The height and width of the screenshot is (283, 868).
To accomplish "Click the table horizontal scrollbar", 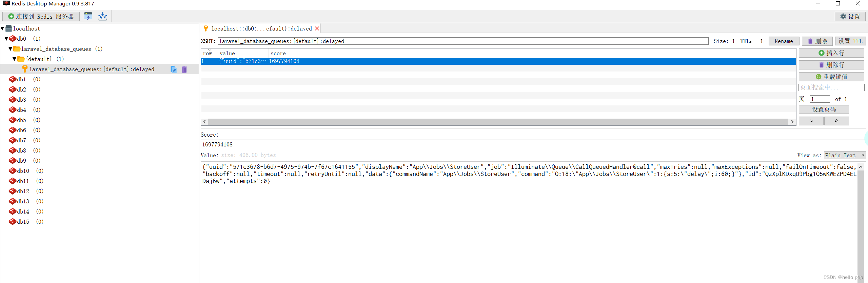I will tap(498, 122).
